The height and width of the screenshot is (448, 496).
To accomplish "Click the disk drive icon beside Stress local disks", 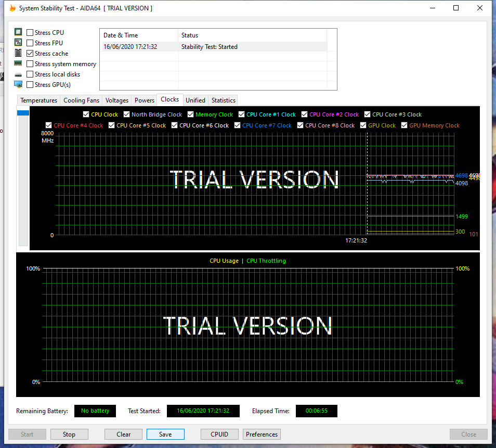I will [x=18, y=74].
